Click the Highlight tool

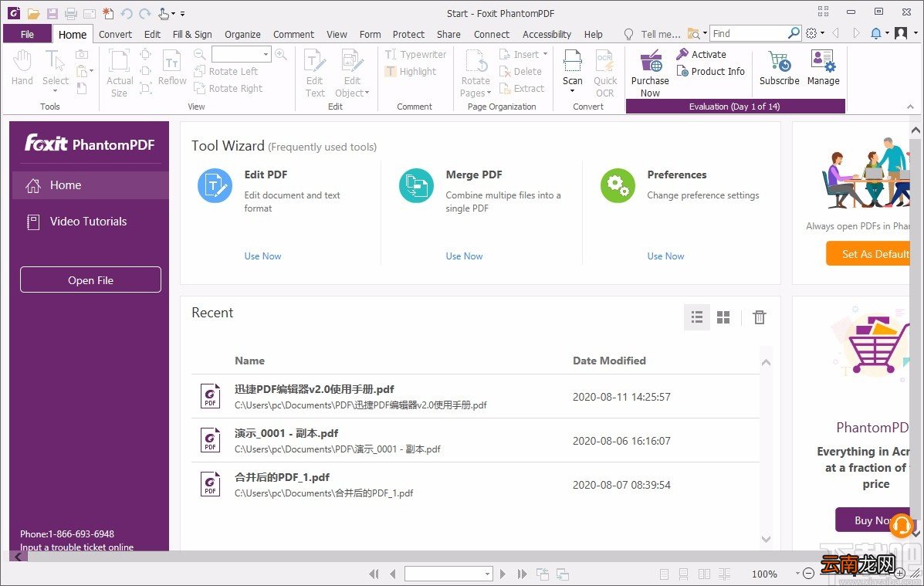pos(411,71)
